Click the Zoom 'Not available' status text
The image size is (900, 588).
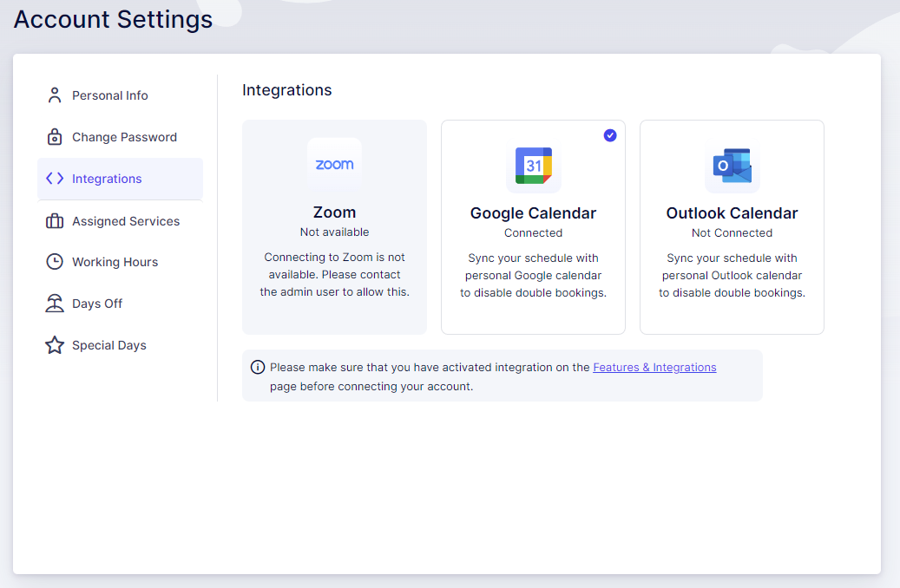click(335, 232)
